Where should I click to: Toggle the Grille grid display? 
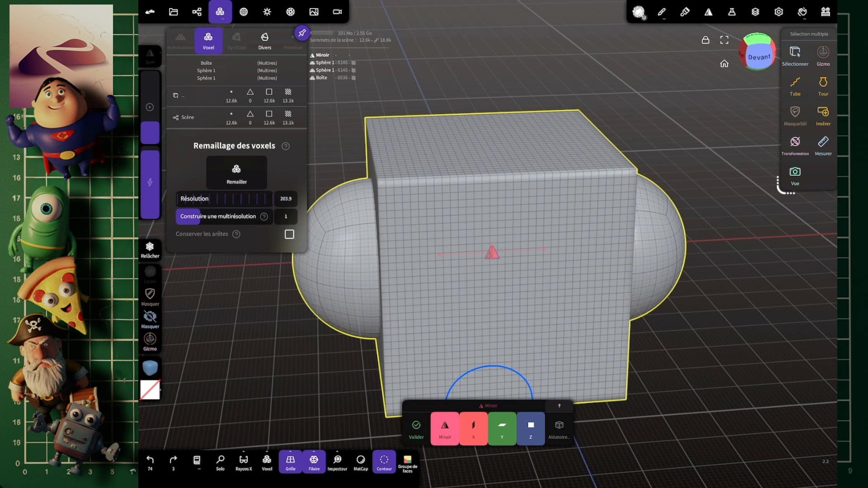pyautogui.click(x=290, y=463)
